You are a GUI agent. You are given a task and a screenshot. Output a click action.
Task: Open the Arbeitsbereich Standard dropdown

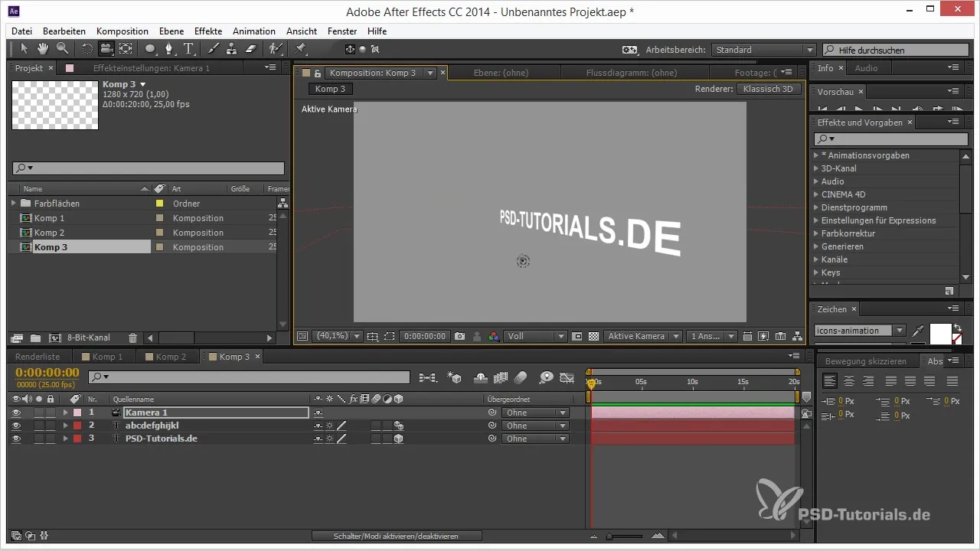(x=763, y=50)
